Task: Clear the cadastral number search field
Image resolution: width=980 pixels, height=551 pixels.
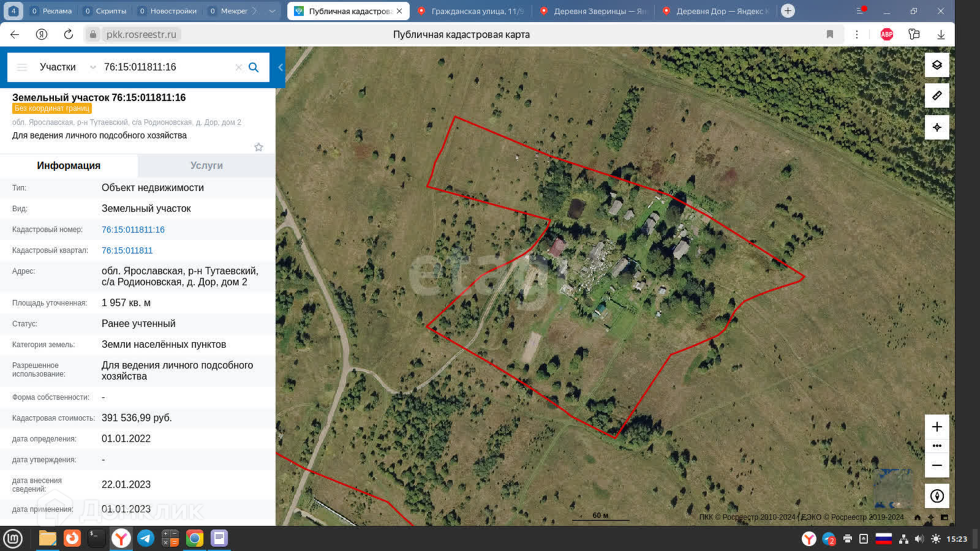Action: (238, 67)
